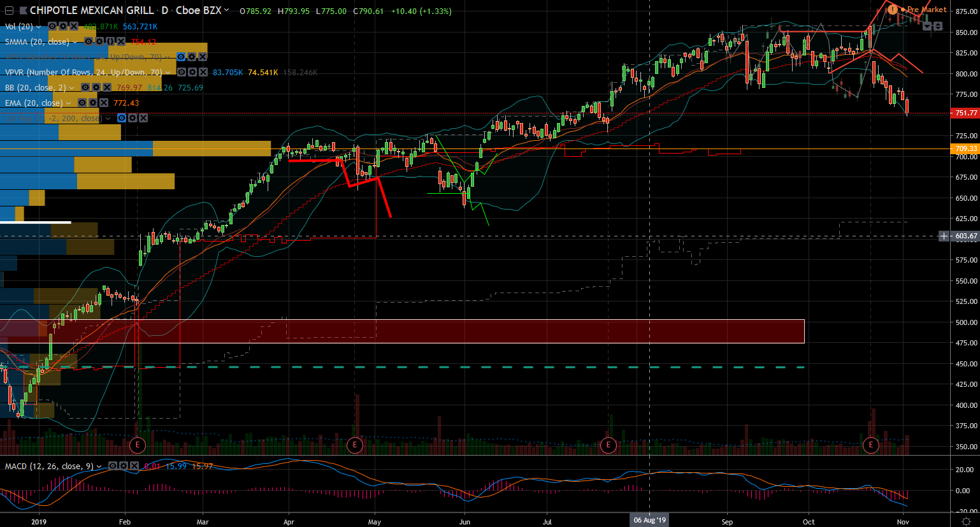This screenshot has width=980, height=527.
Task: Select the 709.33 yellow price label
Action: [965, 148]
